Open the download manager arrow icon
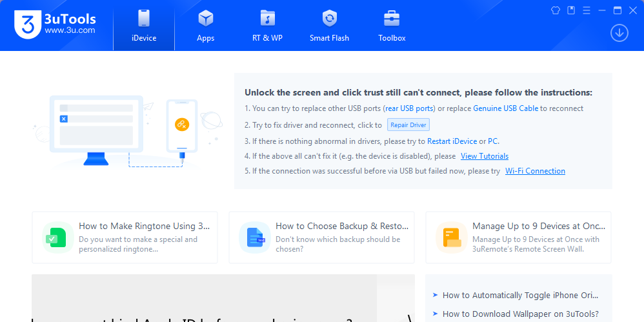This screenshot has width=644, height=322. [619, 33]
